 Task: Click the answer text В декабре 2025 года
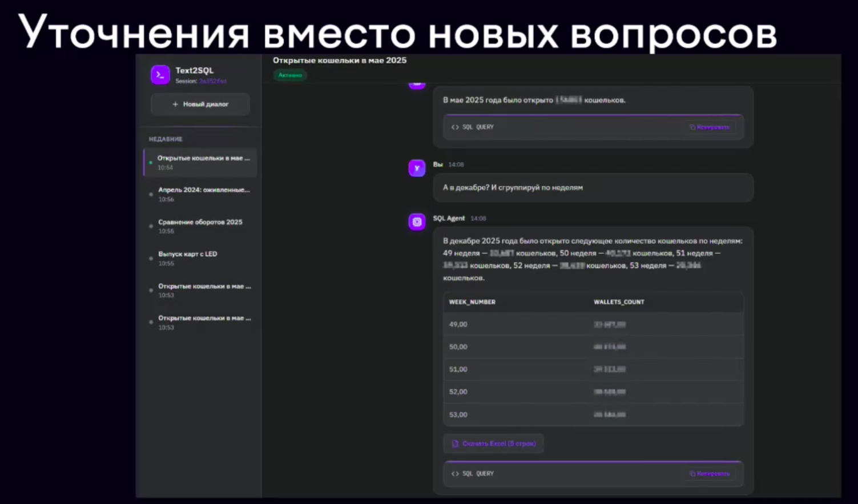coord(593,259)
